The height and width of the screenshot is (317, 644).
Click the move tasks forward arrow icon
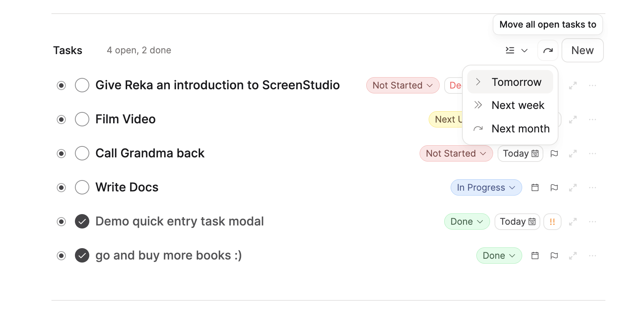click(x=548, y=50)
